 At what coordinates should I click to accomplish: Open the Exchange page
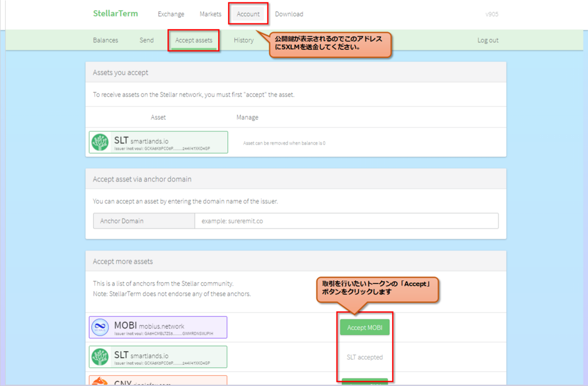point(171,14)
